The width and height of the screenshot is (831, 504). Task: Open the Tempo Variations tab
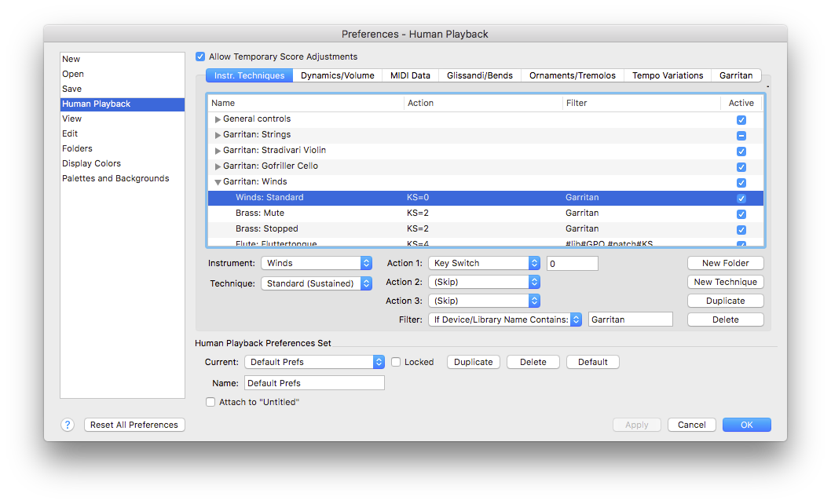pos(668,75)
